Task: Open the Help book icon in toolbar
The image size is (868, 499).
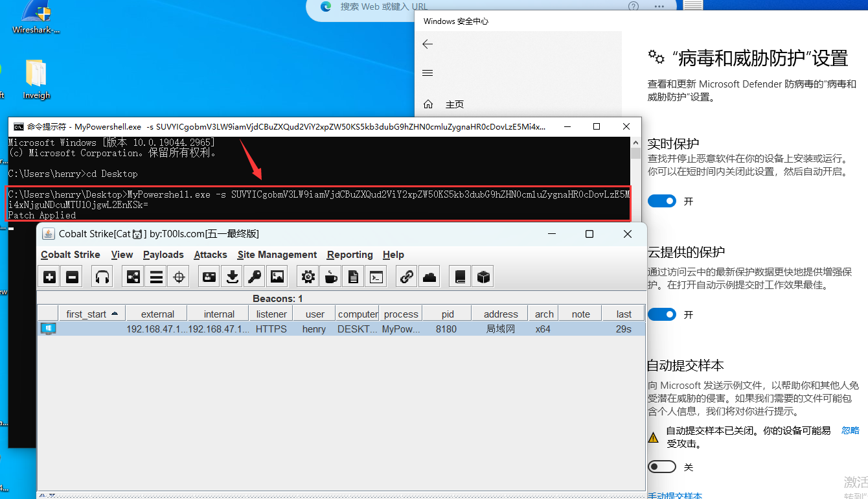Action: [x=461, y=277]
